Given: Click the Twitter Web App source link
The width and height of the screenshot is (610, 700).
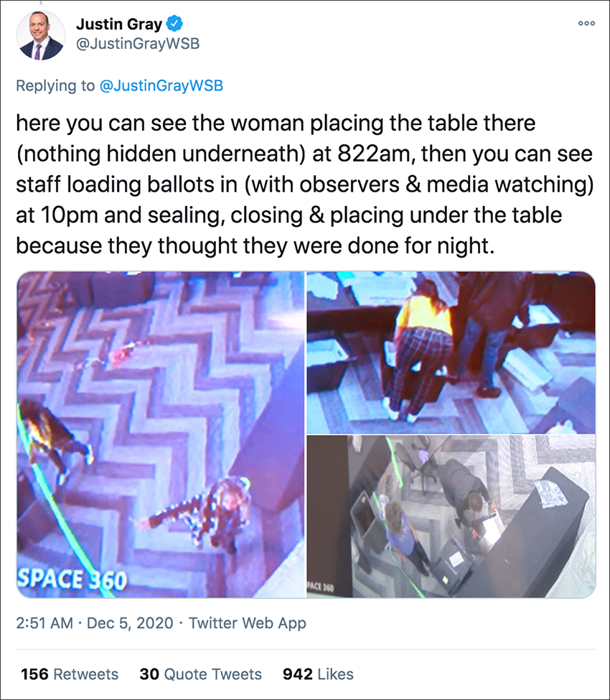Looking at the screenshot, I should (x=247, y=622).
